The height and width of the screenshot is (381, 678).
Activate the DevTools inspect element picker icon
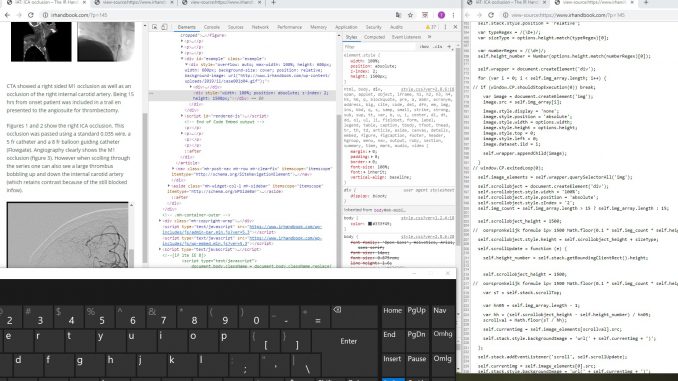(x=154, y=27)
